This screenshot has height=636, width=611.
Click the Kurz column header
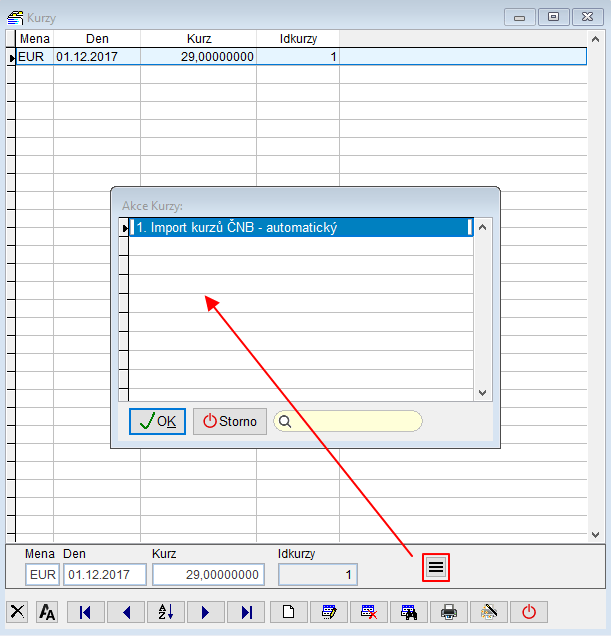point(199,39)
